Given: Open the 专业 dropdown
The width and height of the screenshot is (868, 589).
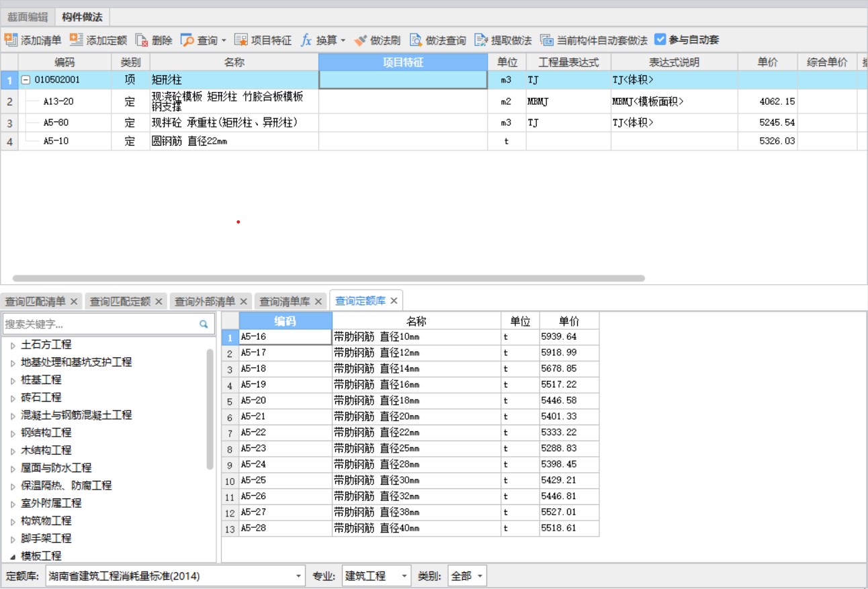Looking at the screenshot, I should [x=376, y=576].
